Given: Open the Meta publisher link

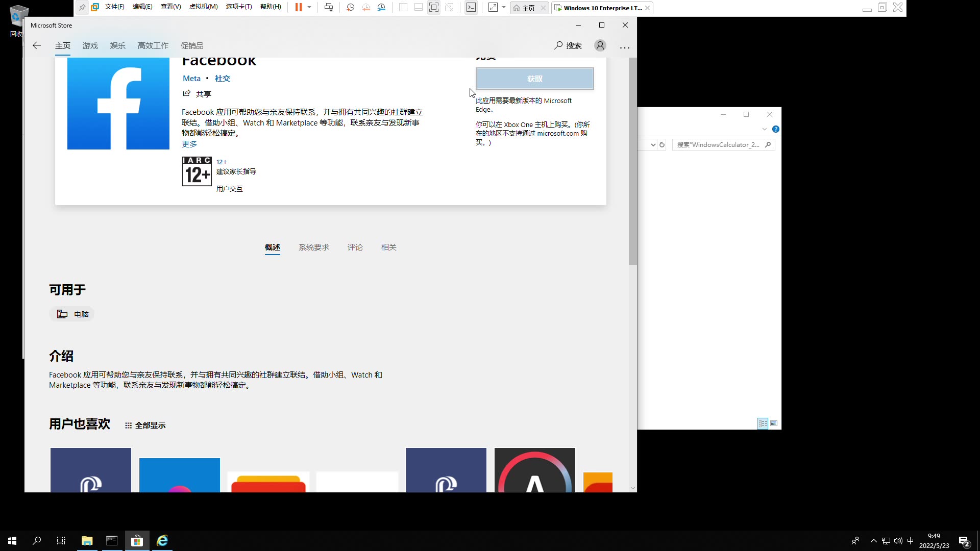Looking at the screenshot, I should [x=191, y=78].
